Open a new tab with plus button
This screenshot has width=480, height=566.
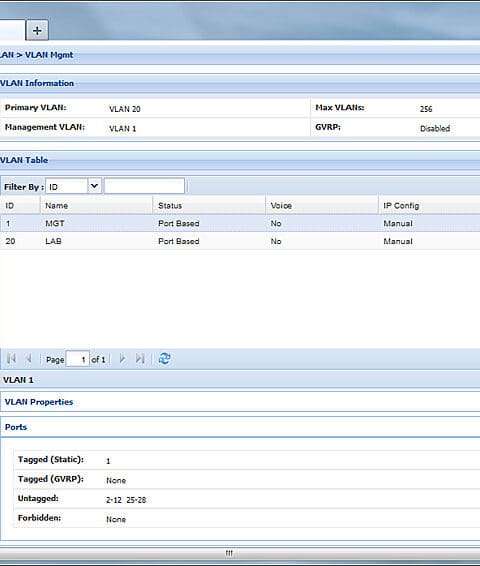tap(37, 31)
